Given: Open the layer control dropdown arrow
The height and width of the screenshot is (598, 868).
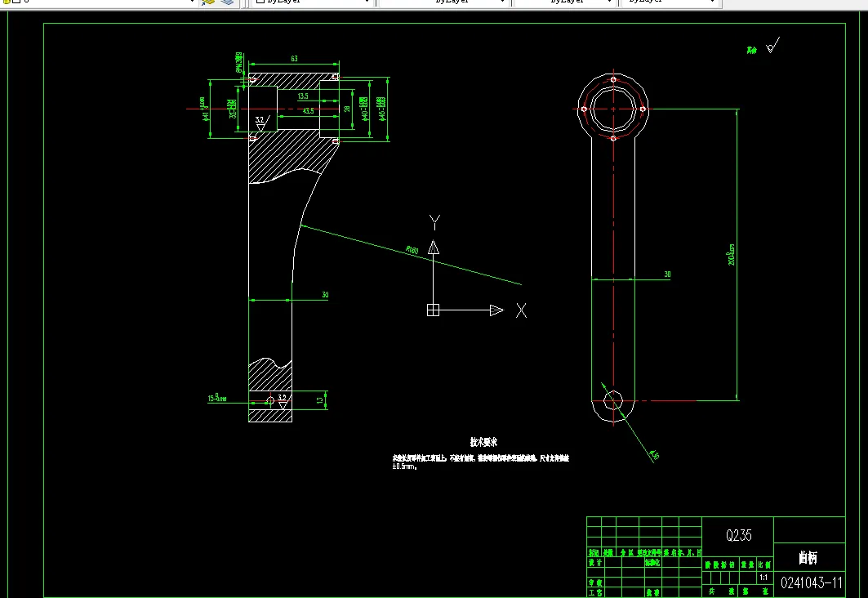Looking at the screenshot, I should [192, 2].
